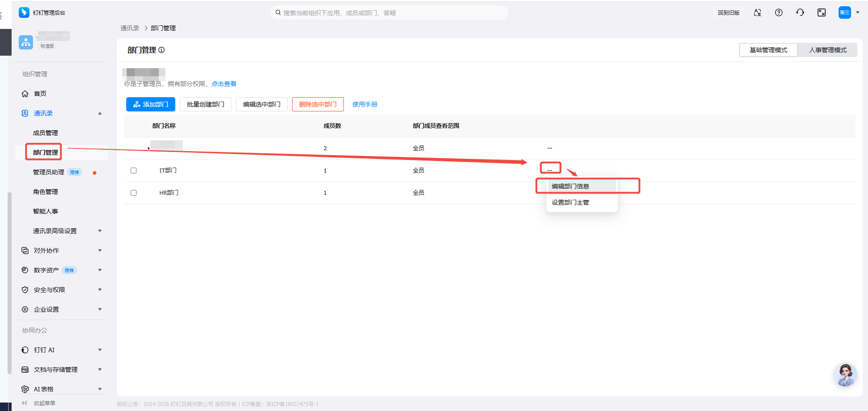Check the HR部门 row checkbox

point(133,193)
